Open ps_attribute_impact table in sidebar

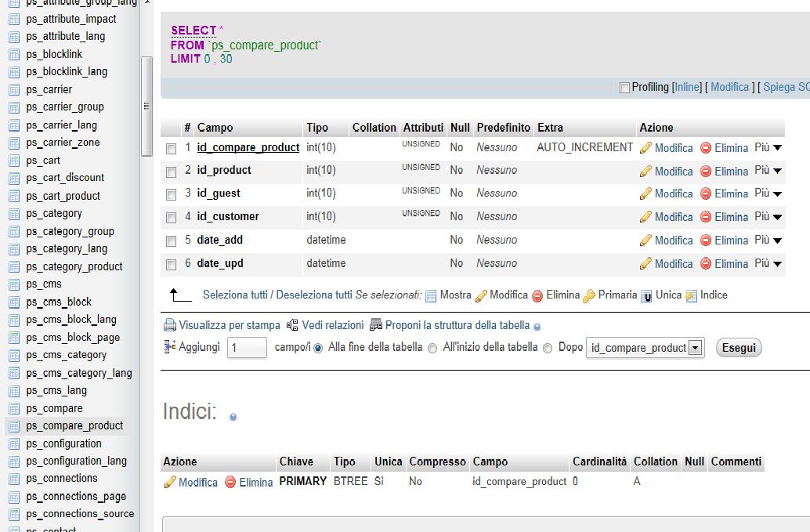(x=71, y=19)
